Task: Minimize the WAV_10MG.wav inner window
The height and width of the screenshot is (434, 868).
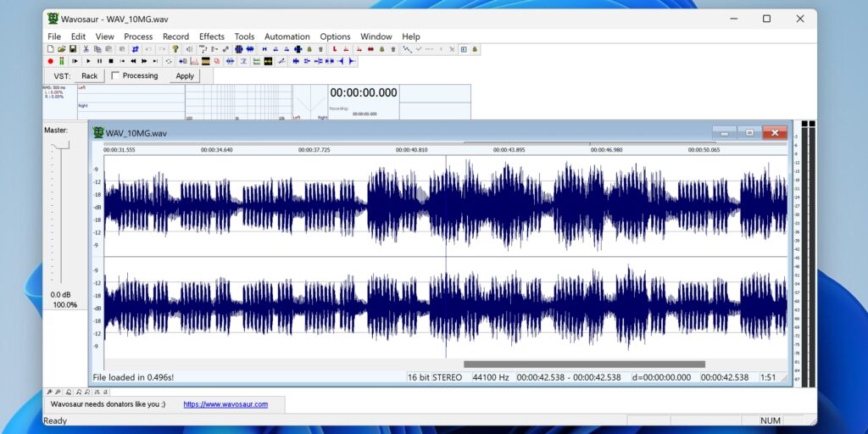Action: 724,133
